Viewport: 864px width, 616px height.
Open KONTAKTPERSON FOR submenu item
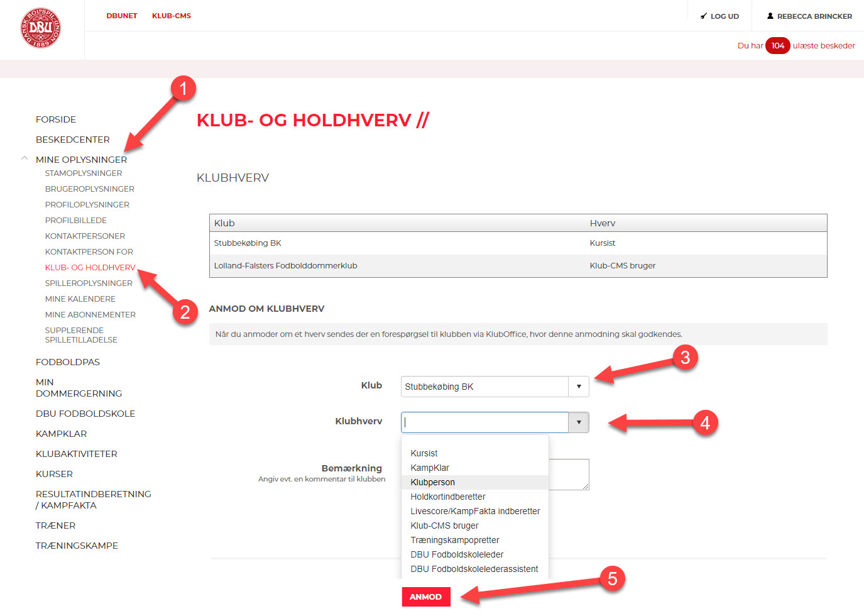[89, 251]
